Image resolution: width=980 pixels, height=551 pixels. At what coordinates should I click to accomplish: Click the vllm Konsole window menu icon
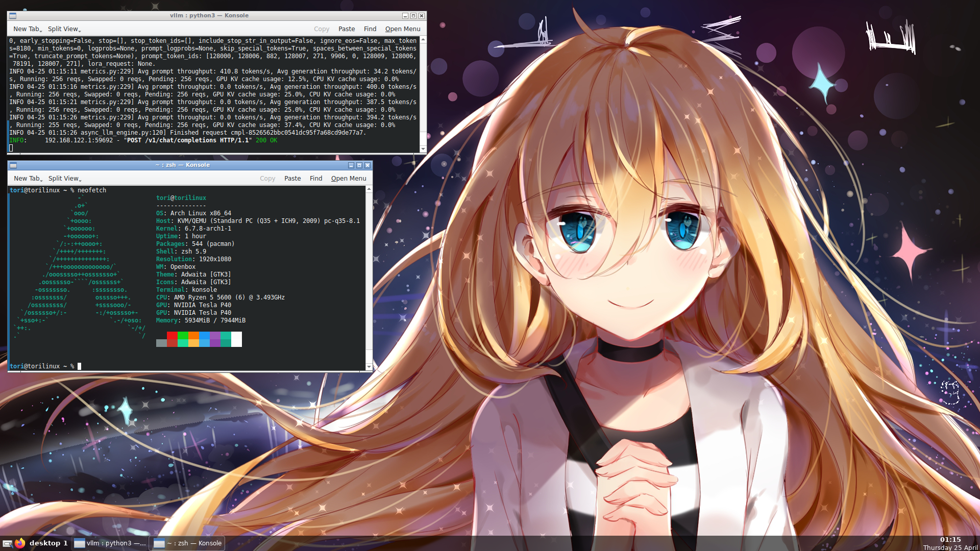13,16
